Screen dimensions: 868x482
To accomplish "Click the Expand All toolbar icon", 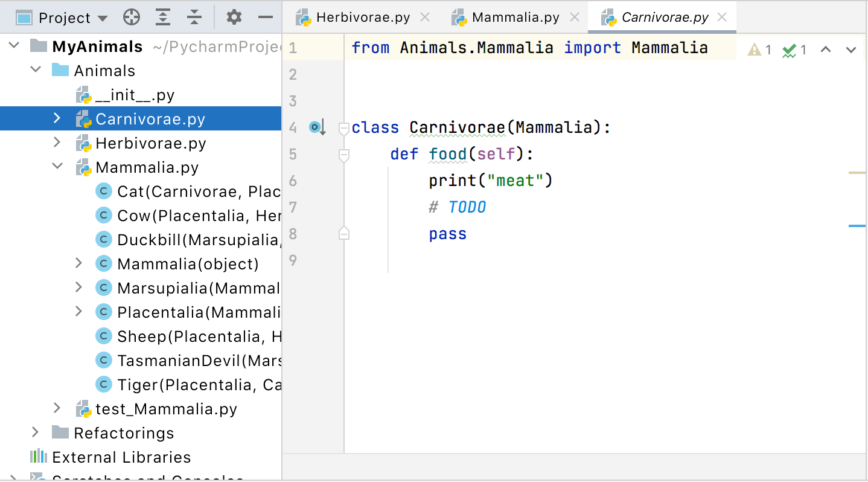I will click(x=162, y=18).
